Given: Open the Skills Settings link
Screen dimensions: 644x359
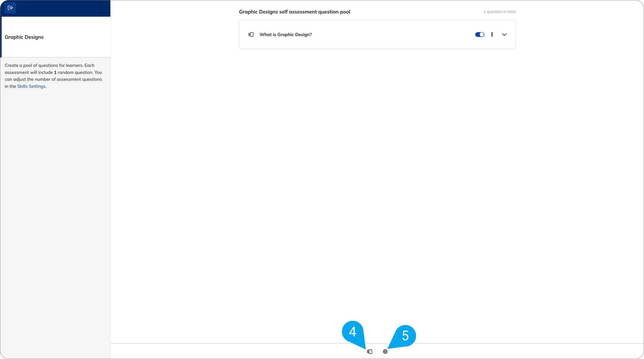Looking at the screenshot, I should (x=31, y=86).
